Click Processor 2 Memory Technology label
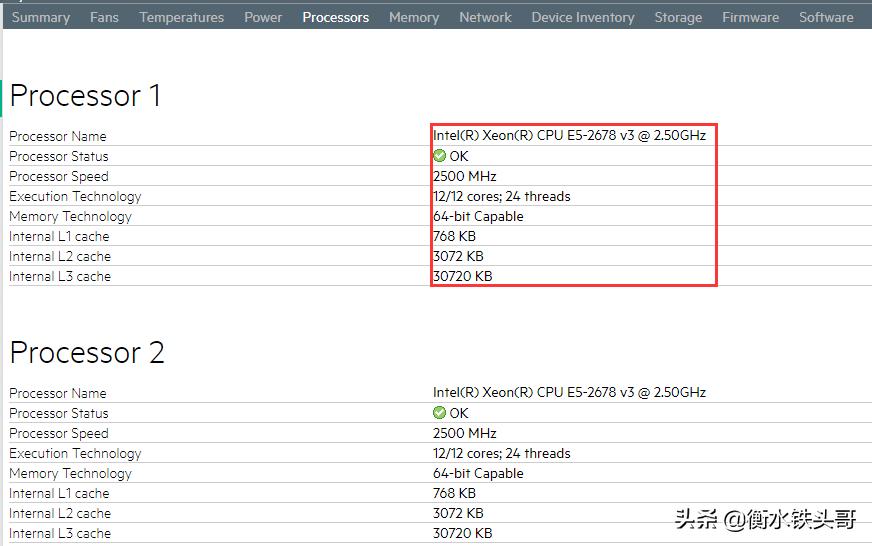 point(71,473)
